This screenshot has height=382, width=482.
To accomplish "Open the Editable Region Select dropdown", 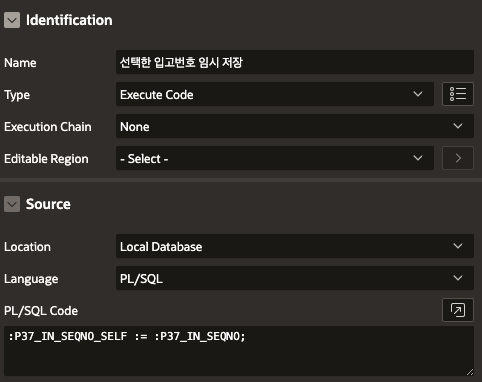I will tap(275, 158).
